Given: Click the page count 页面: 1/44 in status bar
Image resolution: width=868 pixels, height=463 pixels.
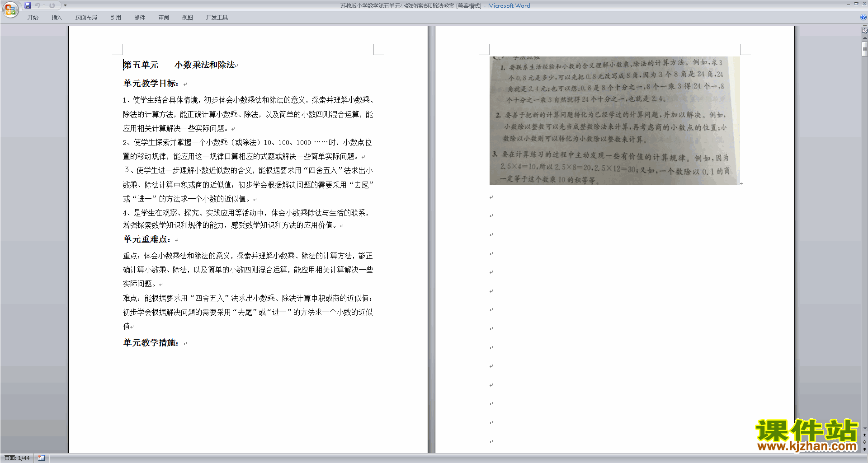Looking at the screenshot, I should click(17, 458).
